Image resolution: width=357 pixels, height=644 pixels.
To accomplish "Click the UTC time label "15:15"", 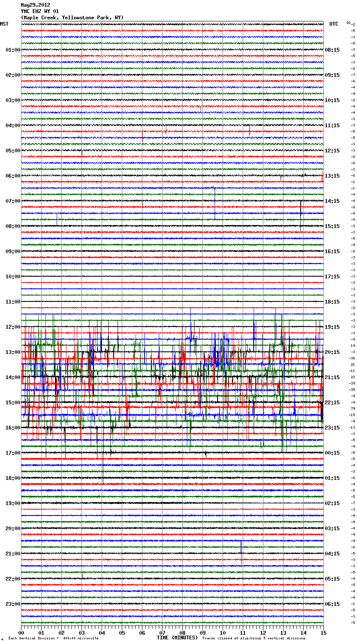I will 332,226.
